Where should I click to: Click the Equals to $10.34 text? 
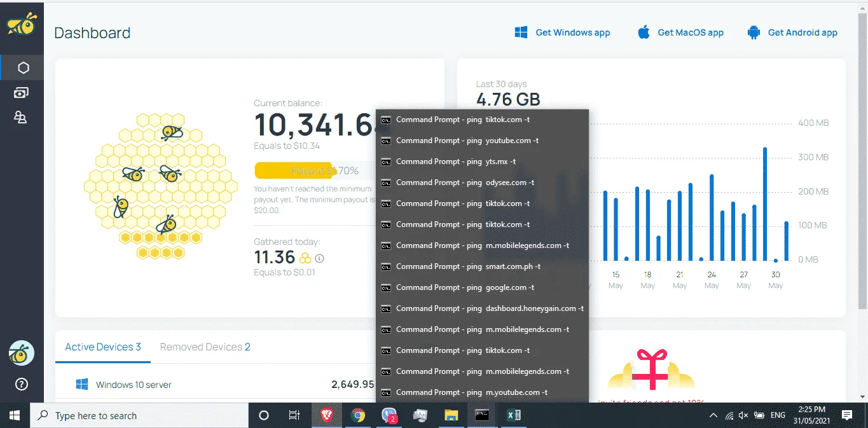click(x=287, y=146)
